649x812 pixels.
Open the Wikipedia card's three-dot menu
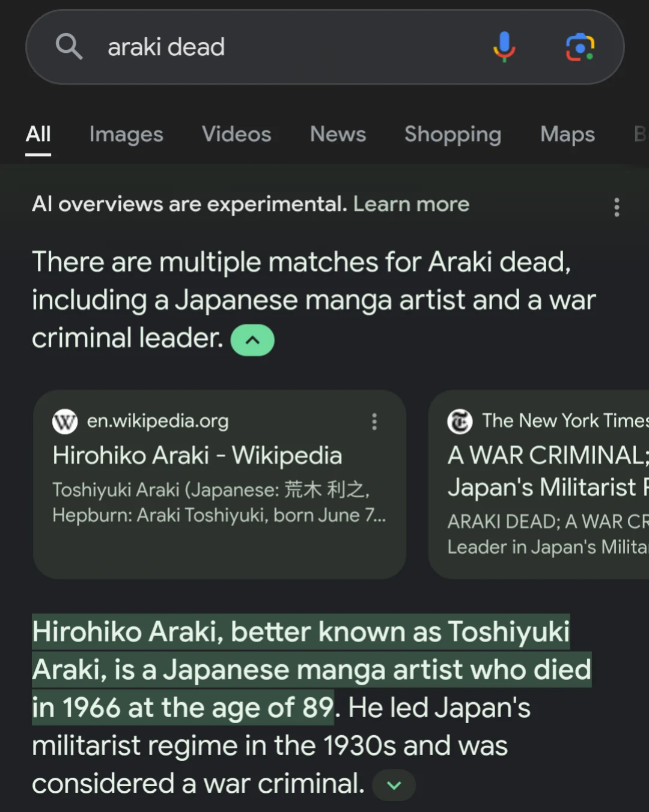[374, 422]
